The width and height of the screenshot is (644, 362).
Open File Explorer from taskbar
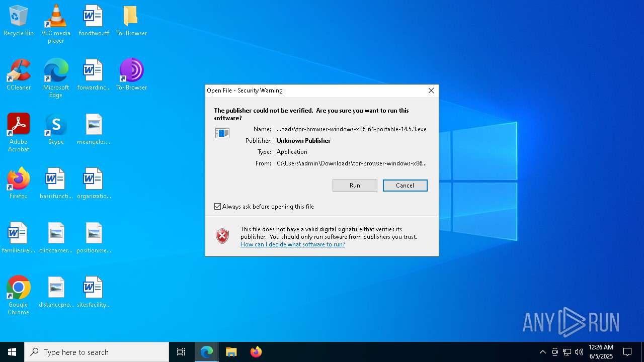[231, 352]
